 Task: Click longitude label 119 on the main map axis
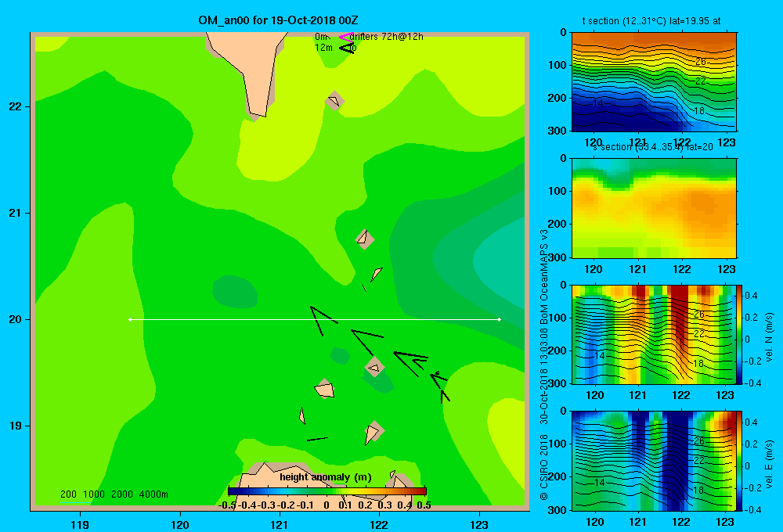pyautogui.click(x=80, y=524)
